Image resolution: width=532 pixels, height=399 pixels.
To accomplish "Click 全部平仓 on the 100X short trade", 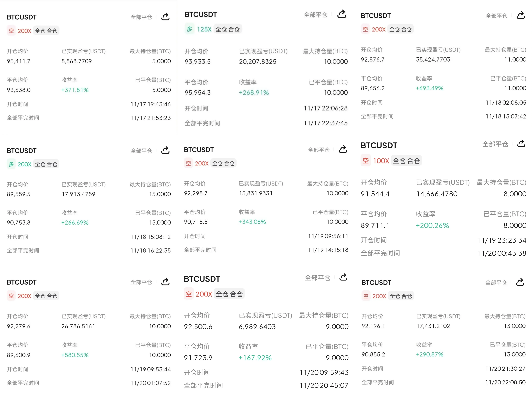I will click(x=495, y=144).
